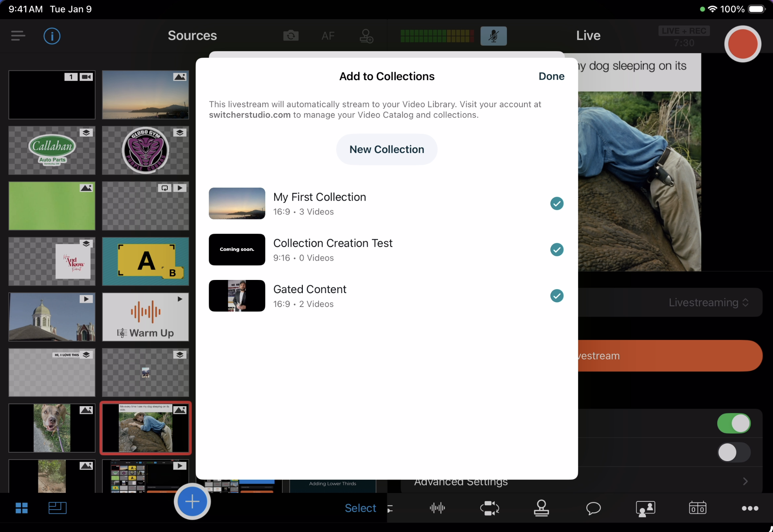Tap the blue plus add source button
773x532 pixels.
point(192,502)
